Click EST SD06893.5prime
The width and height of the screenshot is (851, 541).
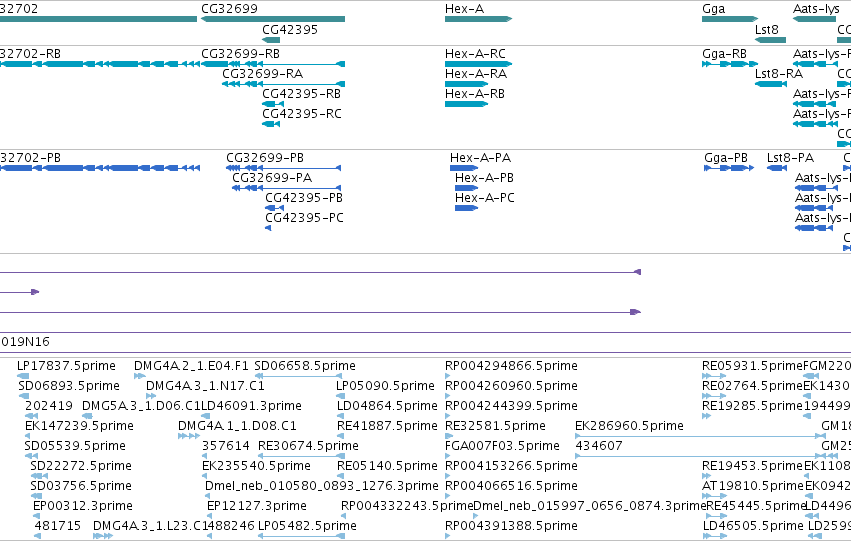[69, 386]
